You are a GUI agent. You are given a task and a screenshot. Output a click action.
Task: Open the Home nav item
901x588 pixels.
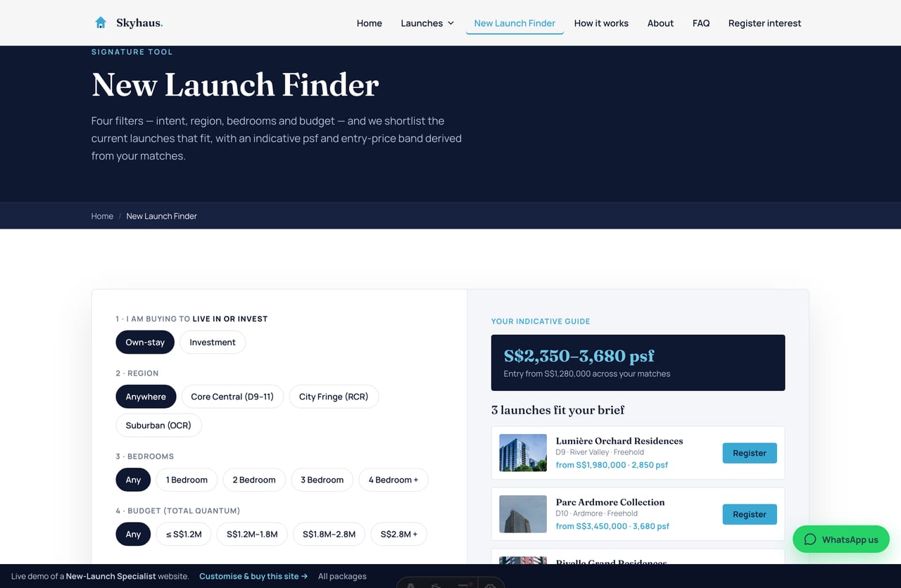[x=369, y=23]
